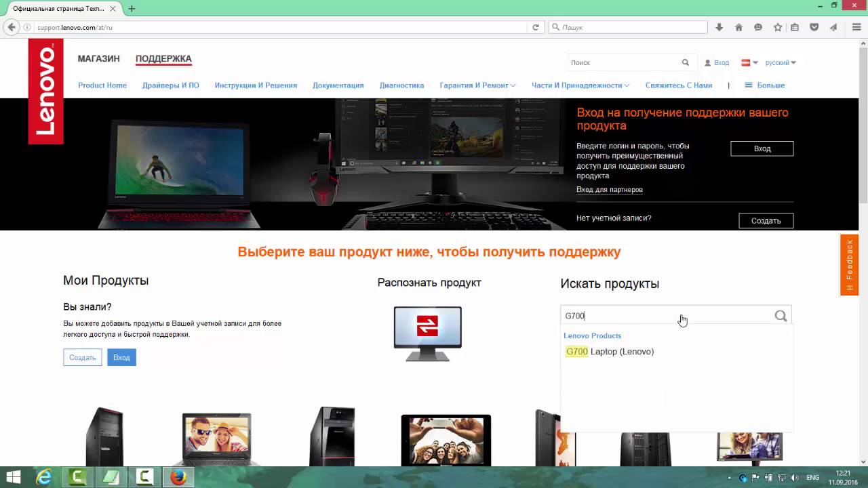Click the Pocket icon in toolbar
The height and width of the screenshot is (488, 868).
[814, 27]
